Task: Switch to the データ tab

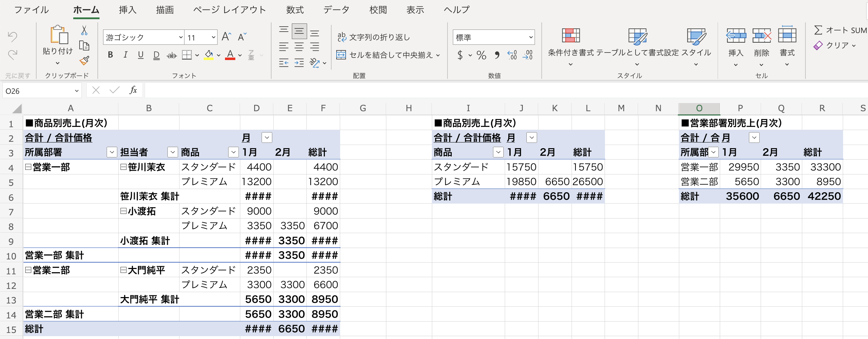Action: click(336, 10)
